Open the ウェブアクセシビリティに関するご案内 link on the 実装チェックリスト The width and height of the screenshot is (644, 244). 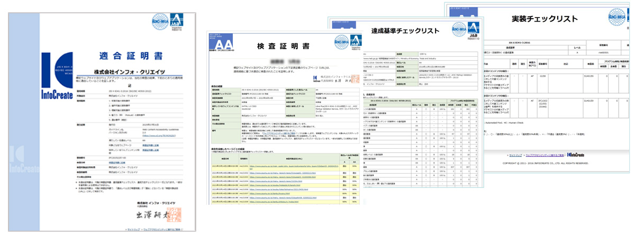click(x=544, y=155)
